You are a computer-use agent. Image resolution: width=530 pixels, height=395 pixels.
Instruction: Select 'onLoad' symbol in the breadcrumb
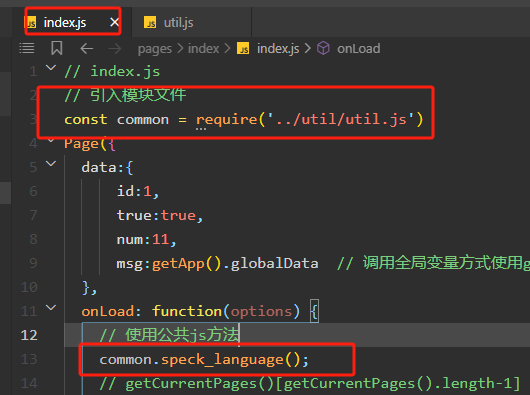[x=359, y=49]
